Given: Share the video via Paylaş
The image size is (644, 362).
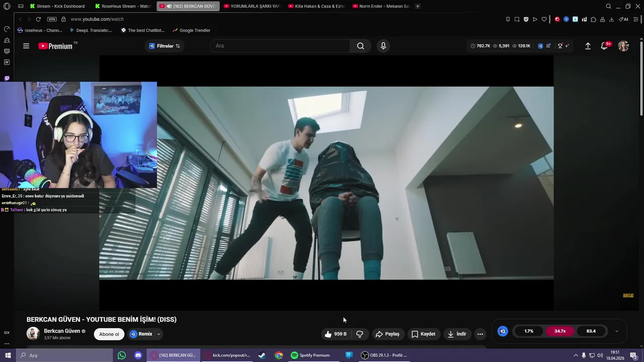Looking at the screenshot, I should 387,334.
